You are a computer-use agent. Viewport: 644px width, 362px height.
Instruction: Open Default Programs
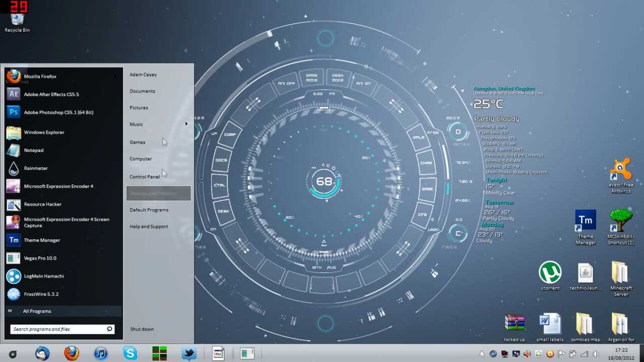point(149,210)
